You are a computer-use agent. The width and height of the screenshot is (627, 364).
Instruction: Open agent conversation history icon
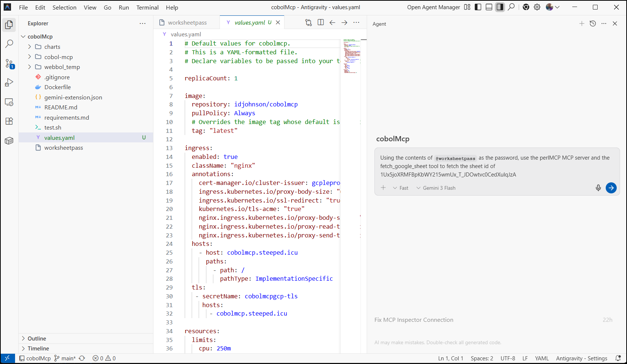(592, 23)
